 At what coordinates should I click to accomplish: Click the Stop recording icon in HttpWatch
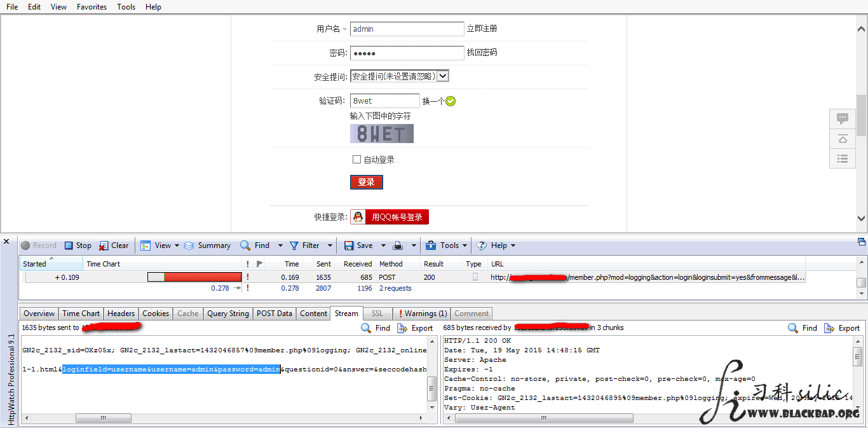pos(69,245)
